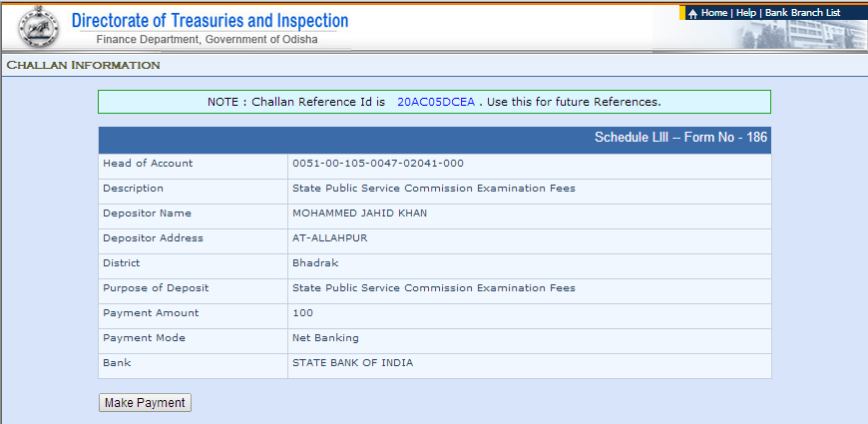
Task: Click the Directorate of Treasuries and Inspection title
Action: pyautogui.click(x=210, y=21)
